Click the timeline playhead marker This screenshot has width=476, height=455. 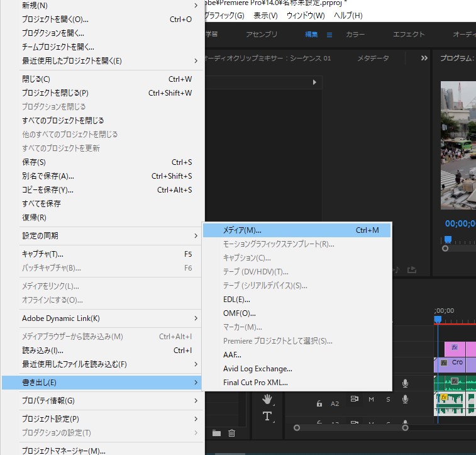coord(438,319)
